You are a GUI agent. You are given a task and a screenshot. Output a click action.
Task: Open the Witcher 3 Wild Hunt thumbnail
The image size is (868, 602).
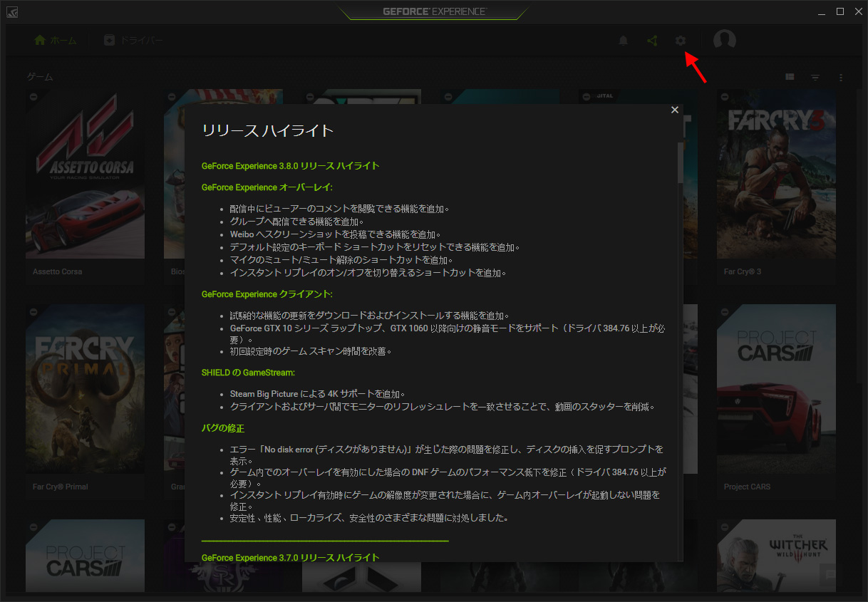776,556
